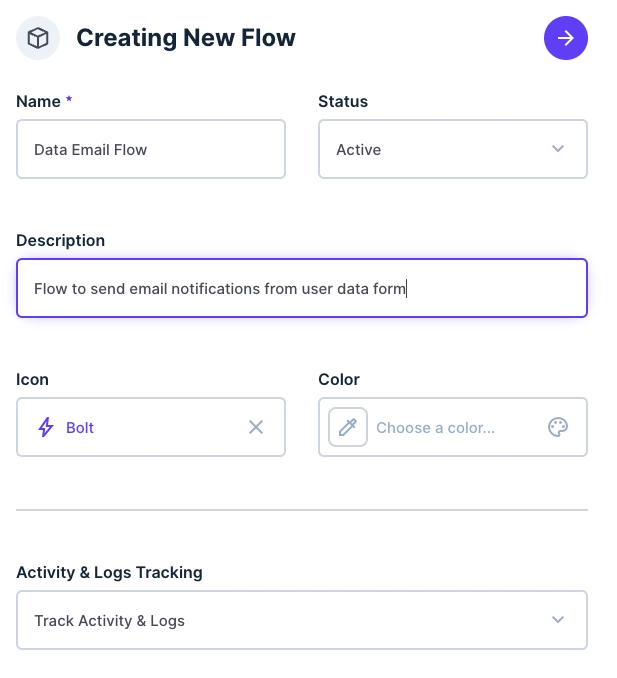Viewport: 617px width, 678px height.
Task: Click the Name field label
Action: 39,101
